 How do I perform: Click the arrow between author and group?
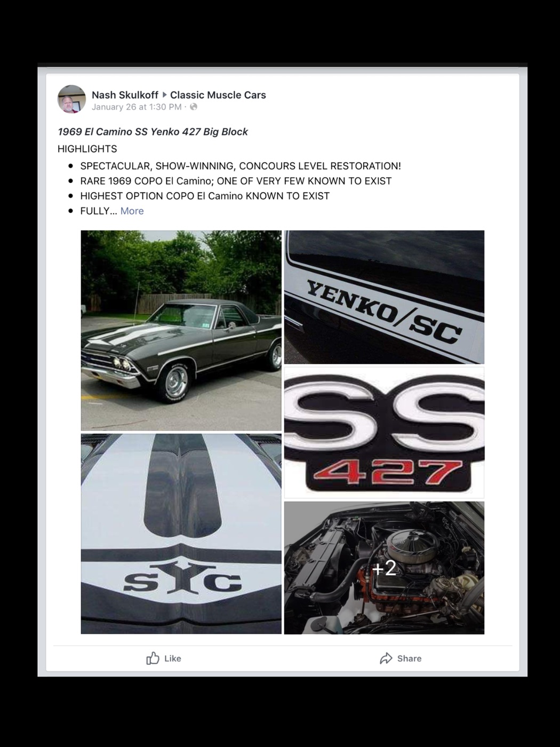click(164, 95)
